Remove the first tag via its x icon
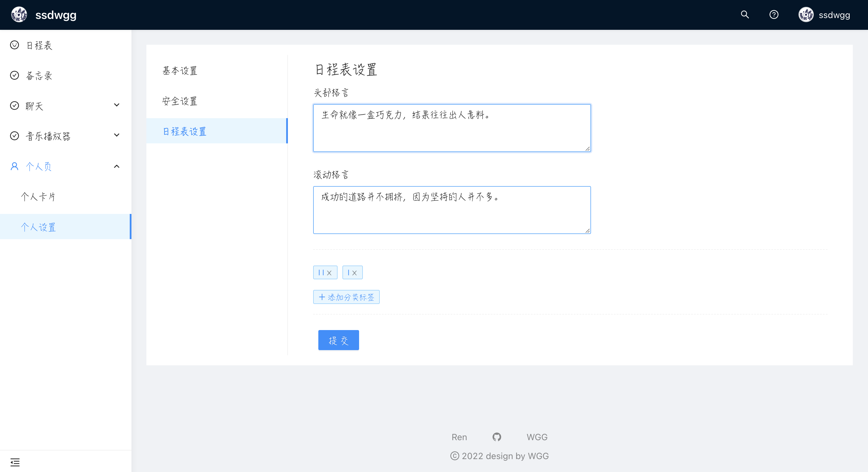Screen dimensions: 868x472 point(329,273)
